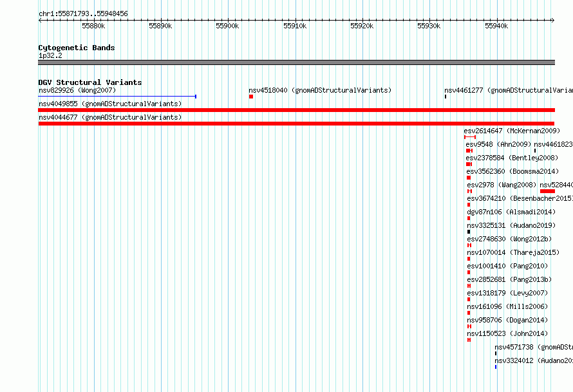Open esv1001410 (Pang2010) variant
The height and width of the screenshot is (392, 573).
click(x=507, y=266)
